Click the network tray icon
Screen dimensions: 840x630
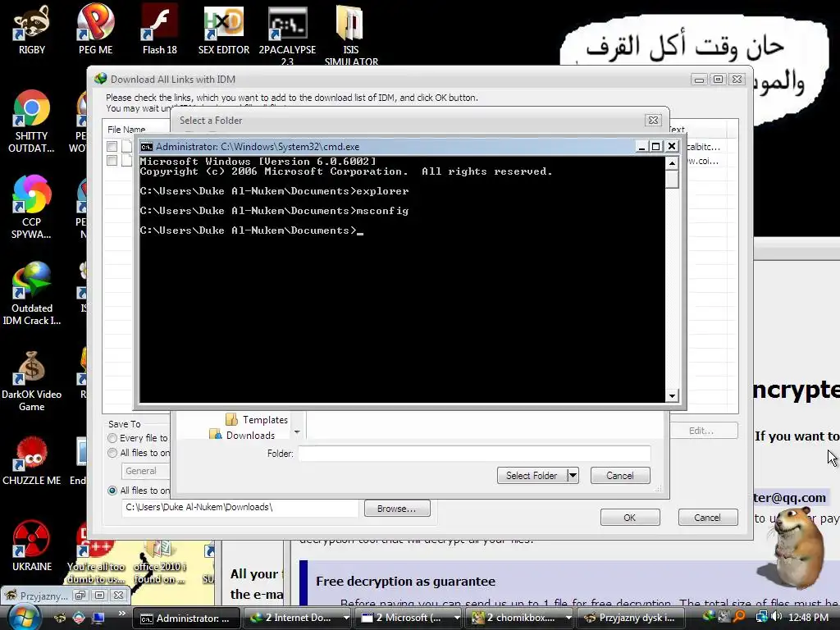[762, 617]
